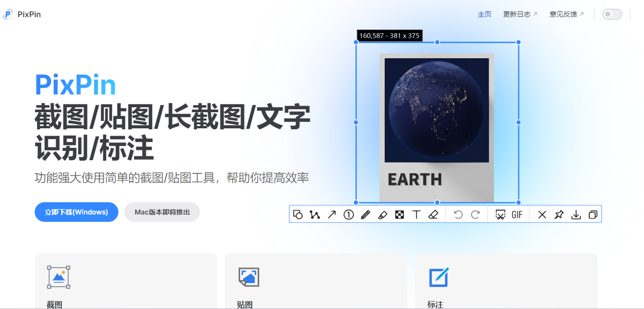Click the selection size label 160,587 - 381 x 375

(x=389, y=36)
